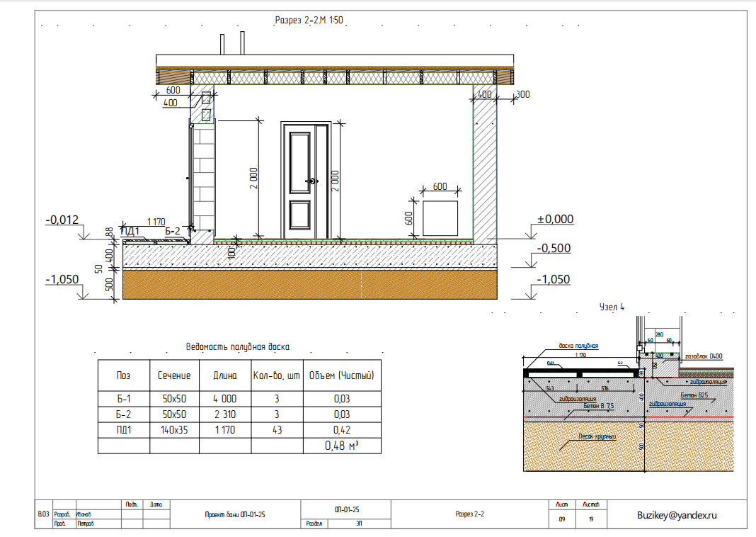Select the "Узел 4" detail heading
This screenshot has height=537, width=756.
[x=612, y=307]
